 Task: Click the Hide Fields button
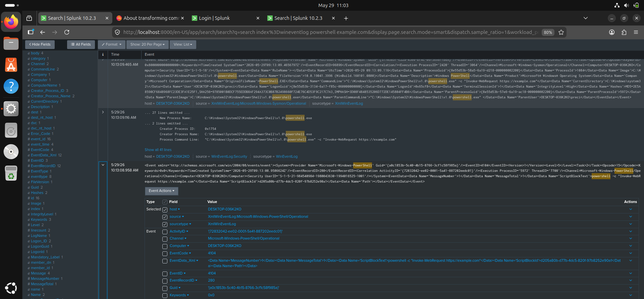(x=40, y=44)
